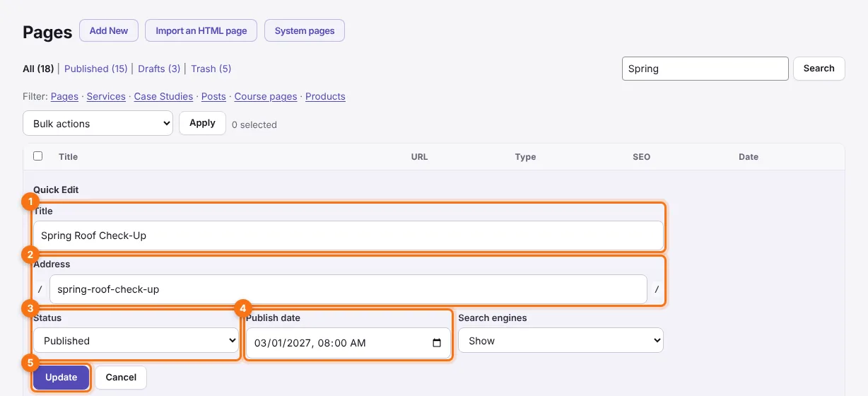868x396 pixels.
Task: Click the '0 selected' text
Action: click(254, 124)
